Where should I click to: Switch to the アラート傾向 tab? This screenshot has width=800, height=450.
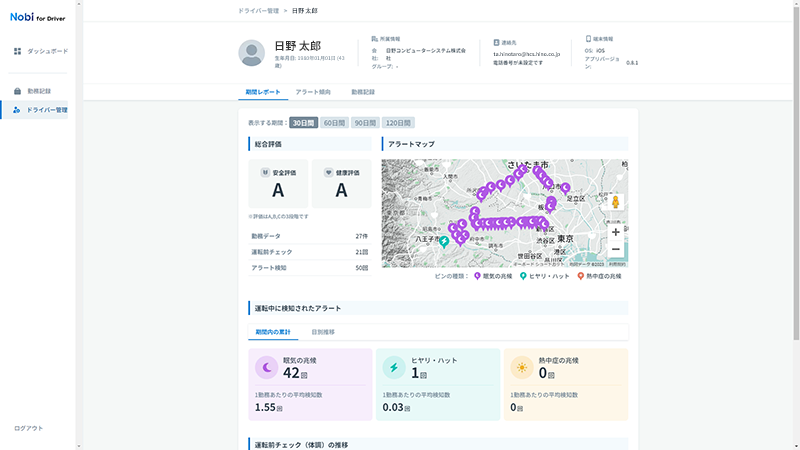click(x=313, y=92)
